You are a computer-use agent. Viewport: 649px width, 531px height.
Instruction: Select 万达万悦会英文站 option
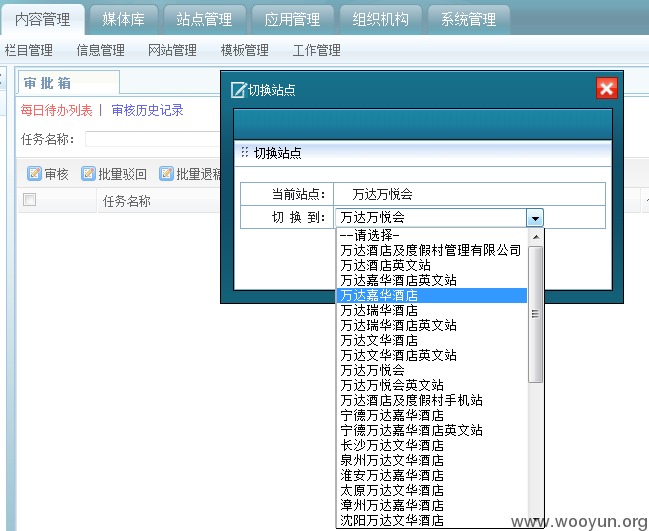point(432,385)
